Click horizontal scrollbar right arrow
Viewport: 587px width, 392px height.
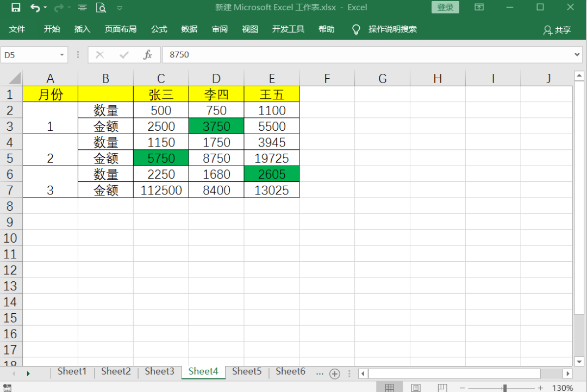(x=568, y=374)
